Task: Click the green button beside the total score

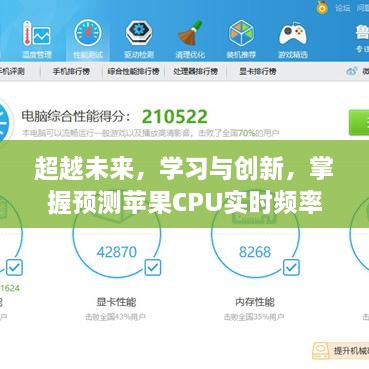Action: (359, 122)
